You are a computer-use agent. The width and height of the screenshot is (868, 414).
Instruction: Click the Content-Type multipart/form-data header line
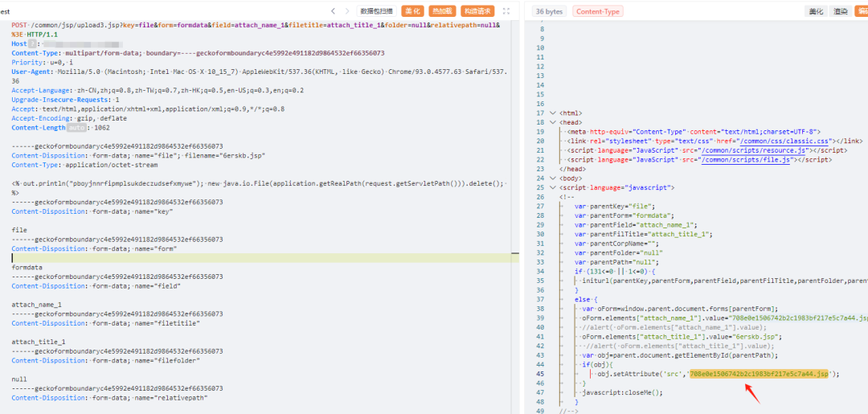click(199, 53)
